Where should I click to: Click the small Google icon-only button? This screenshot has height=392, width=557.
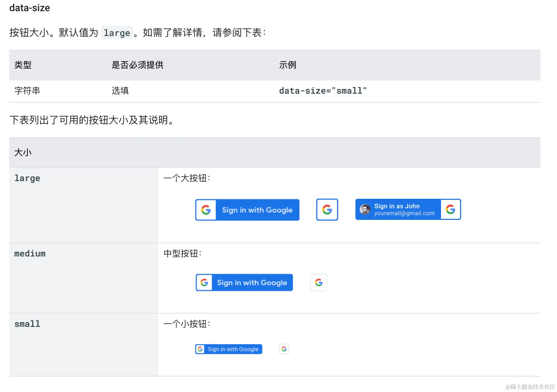(284, 349)
